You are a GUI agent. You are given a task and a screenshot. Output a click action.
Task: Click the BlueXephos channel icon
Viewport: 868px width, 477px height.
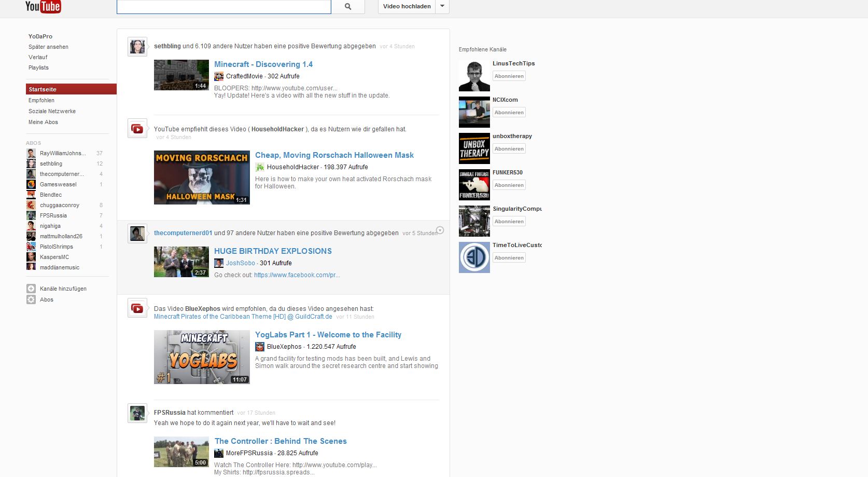tap(260, 347)
